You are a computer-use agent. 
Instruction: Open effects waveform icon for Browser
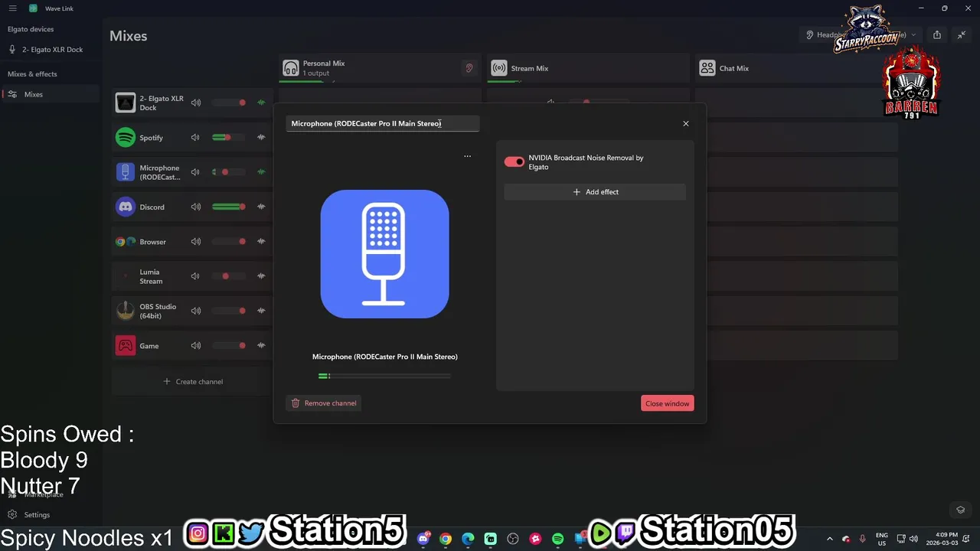coord(261,242)
